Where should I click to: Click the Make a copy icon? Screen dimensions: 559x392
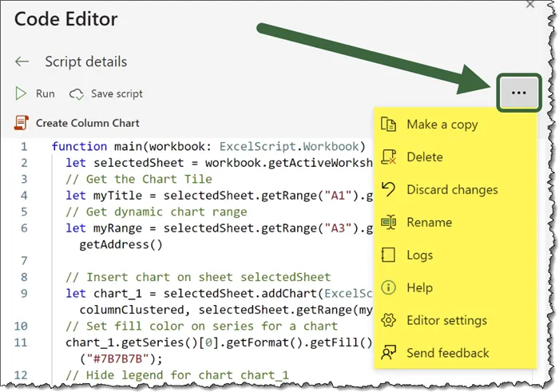[389, 125]
